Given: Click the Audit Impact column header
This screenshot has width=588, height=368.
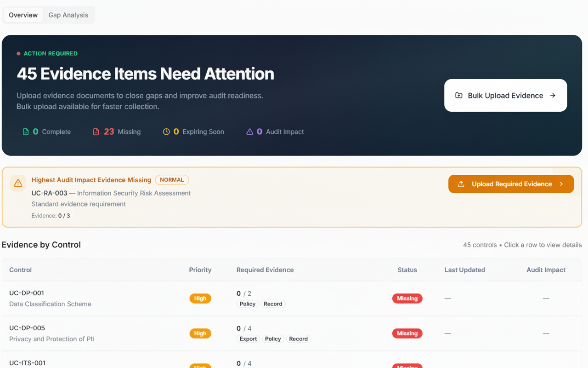Looking at the screenshot, I should pos(546,270).
